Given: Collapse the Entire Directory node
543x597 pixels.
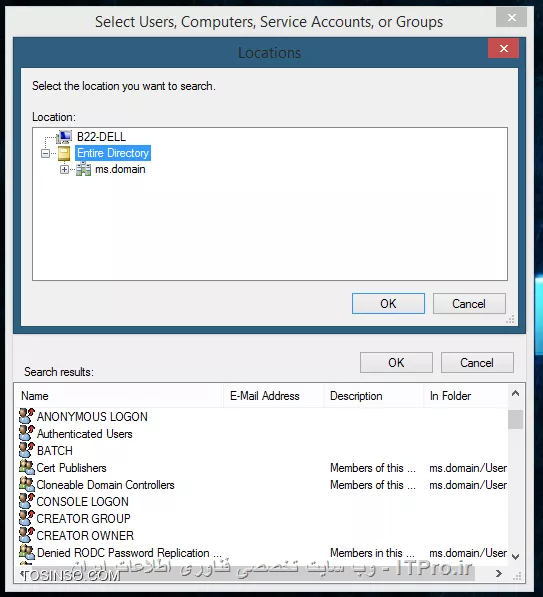Looking at the screenshot, I should click(45, 153).
